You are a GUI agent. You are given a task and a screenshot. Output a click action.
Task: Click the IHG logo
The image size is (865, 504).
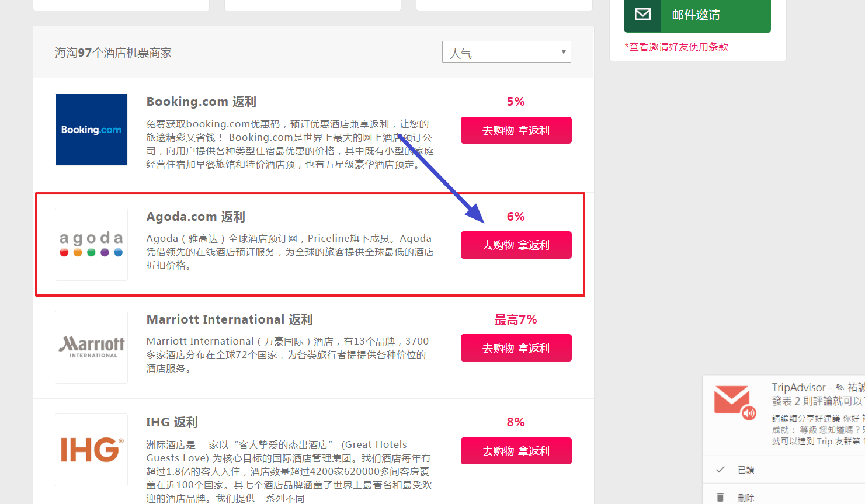[92, 450]
